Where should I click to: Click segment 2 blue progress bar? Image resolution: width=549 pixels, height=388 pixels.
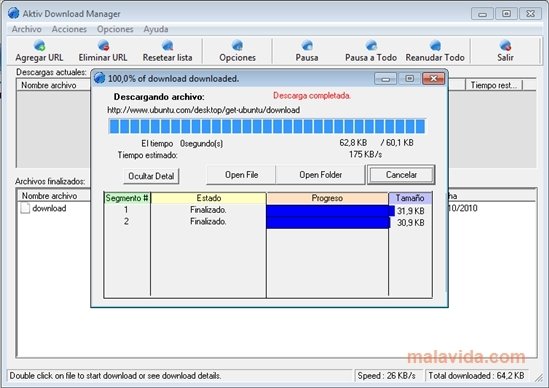tap(328, 223)
